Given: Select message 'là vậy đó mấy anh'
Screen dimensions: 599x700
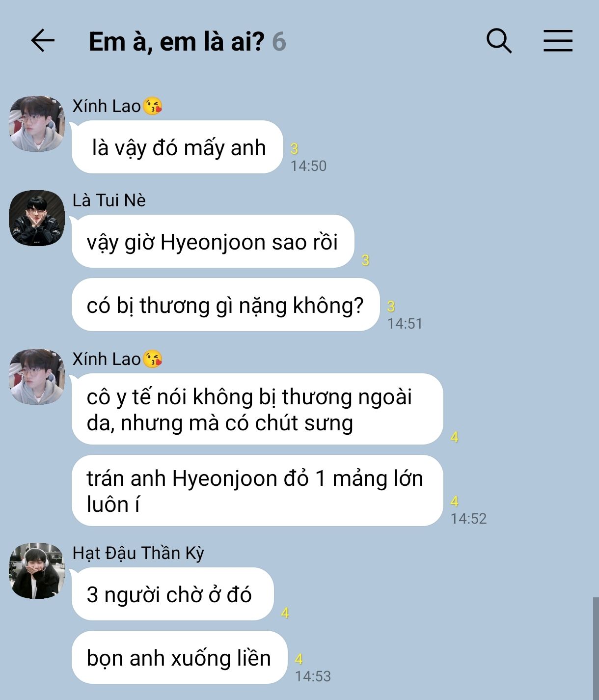Looking at the screenshot, I should tap(178, 147).
